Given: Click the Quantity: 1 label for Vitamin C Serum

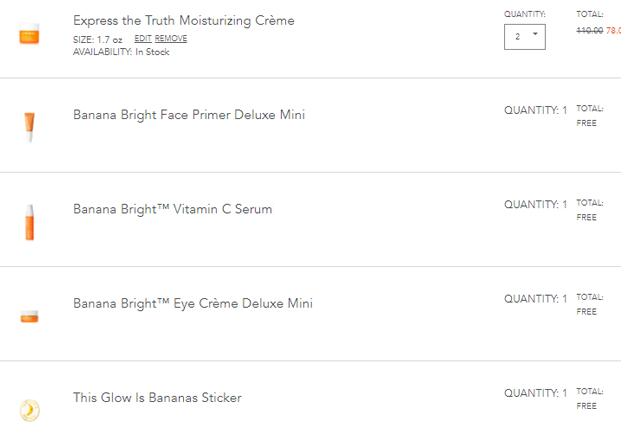Looking at the screenshot, I should pos(535,205).
